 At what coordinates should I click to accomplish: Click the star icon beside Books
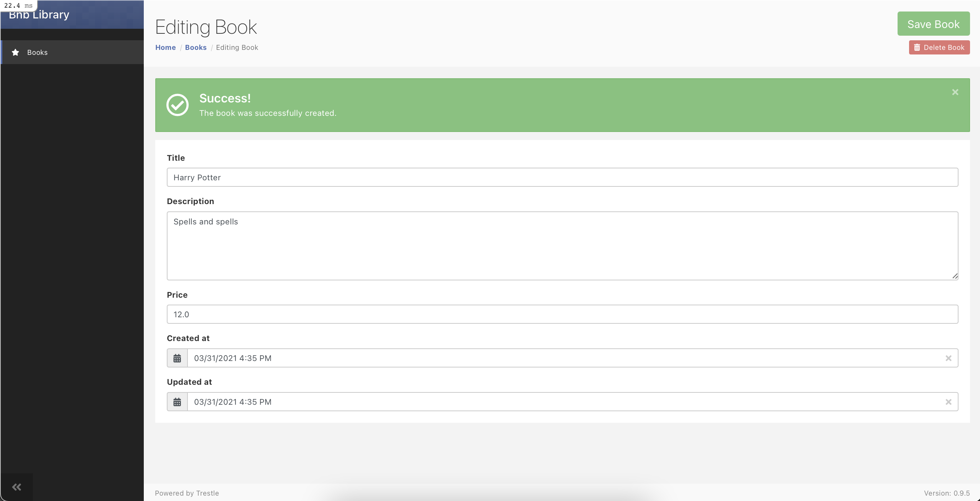click(15, 52)
